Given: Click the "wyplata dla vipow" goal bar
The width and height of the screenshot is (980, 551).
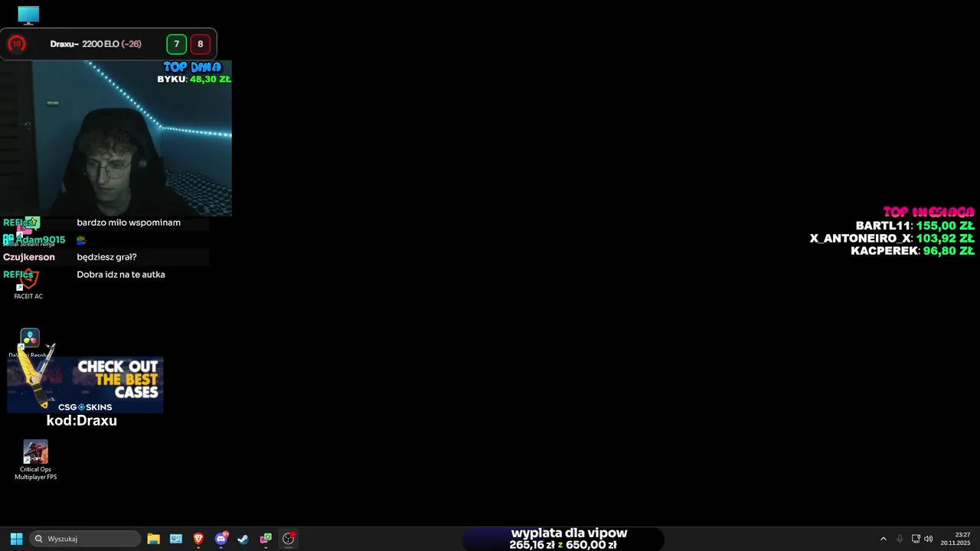Looking at the screenshot, I should 563,539.
